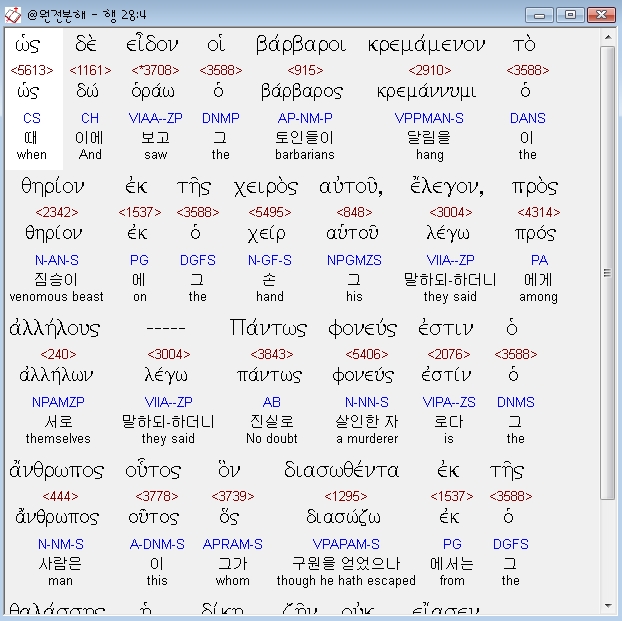This screenshot has height=621, width=622.
Task: Click the Greek word ἄνθρωπος in fourth row
Action: [x=57, y=471]
